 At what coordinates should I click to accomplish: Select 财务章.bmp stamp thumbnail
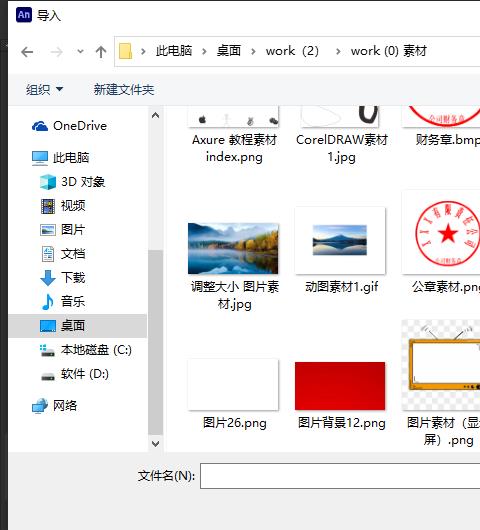441,117
